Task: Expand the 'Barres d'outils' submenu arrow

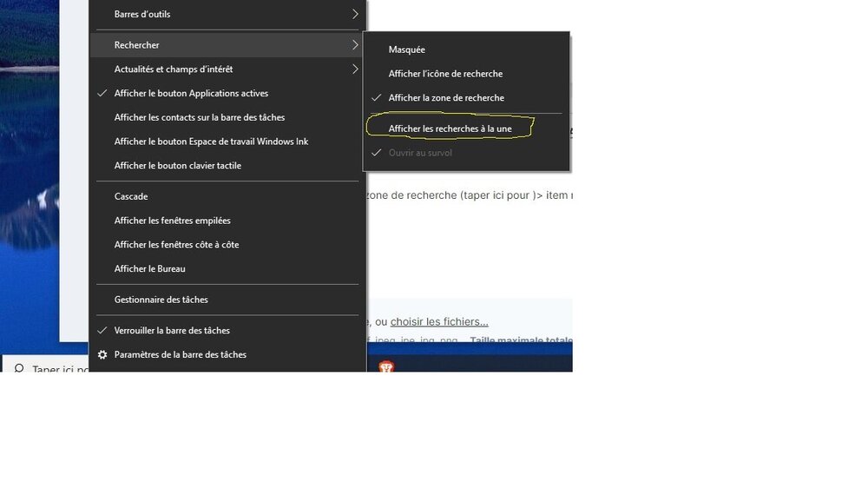Action: click(x=355, y=14)
